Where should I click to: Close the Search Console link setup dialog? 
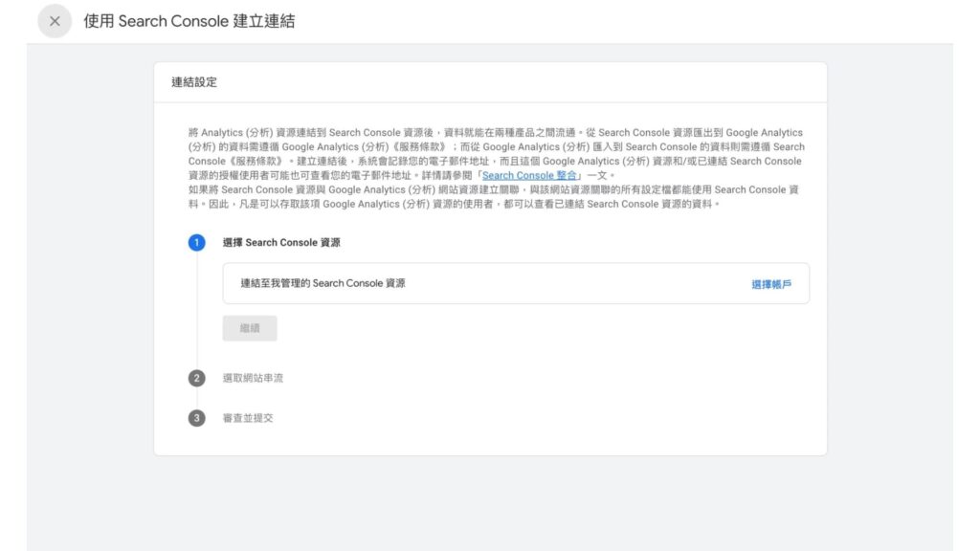(55, 21)
